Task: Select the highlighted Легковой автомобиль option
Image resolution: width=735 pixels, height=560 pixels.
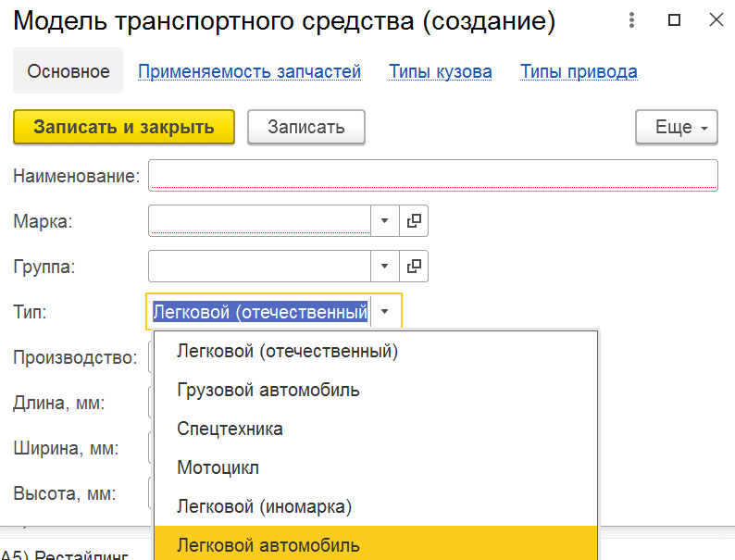Action: tap(376, 543)
